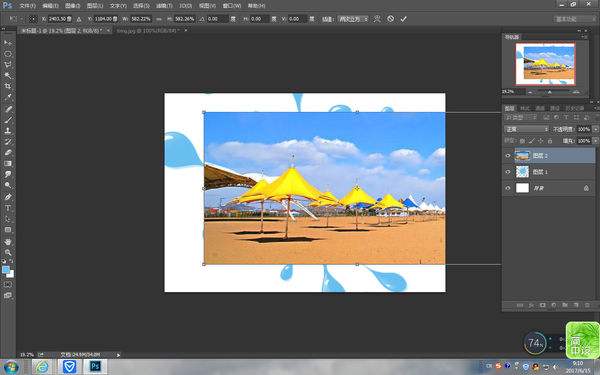
Task: Hide the top layer (图层 2) eye icon
Action: click(508, 156)
